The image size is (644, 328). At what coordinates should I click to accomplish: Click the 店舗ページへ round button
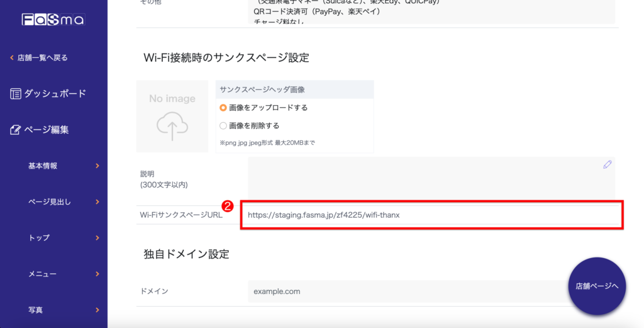597,286
